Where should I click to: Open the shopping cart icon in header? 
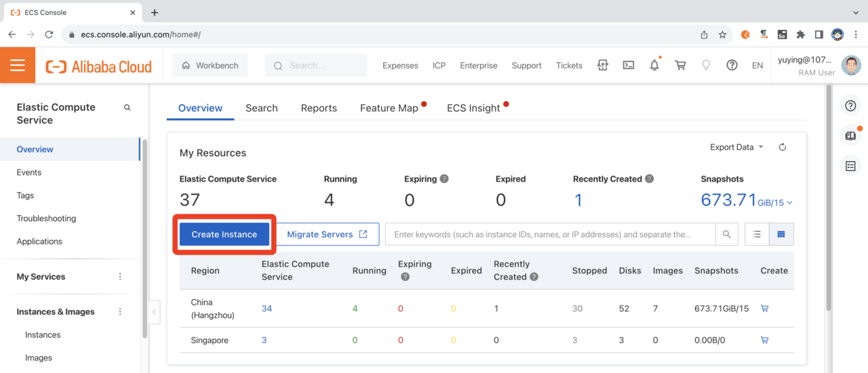tap(680, 66)
